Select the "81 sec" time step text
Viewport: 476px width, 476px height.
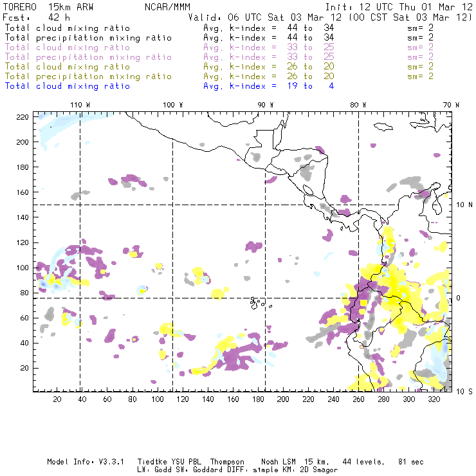[x=411, y=462]
